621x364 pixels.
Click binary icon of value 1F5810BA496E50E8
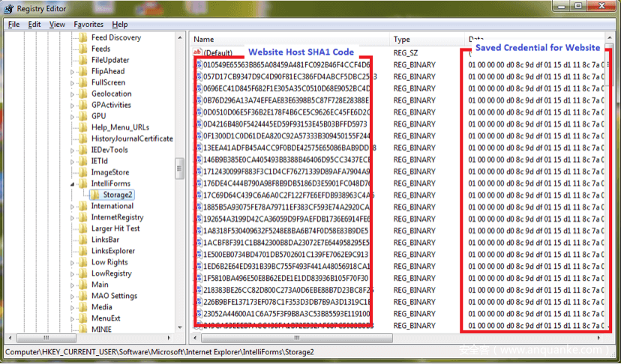pos(198,278)
